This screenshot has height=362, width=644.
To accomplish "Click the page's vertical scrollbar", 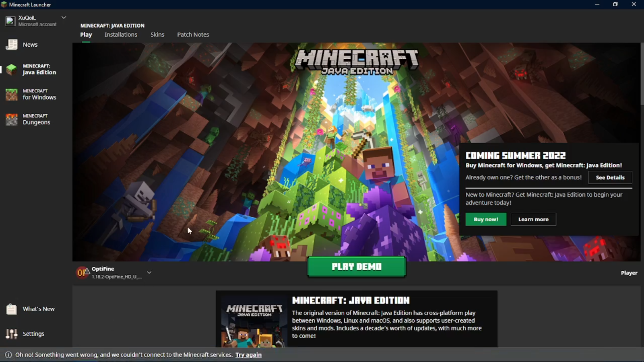I will tap(642, 74).
